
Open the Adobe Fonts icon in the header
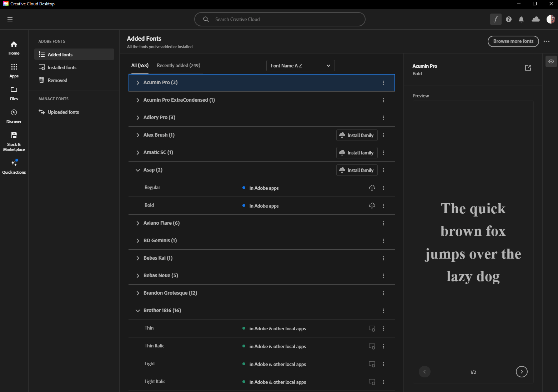pos(496,19)
